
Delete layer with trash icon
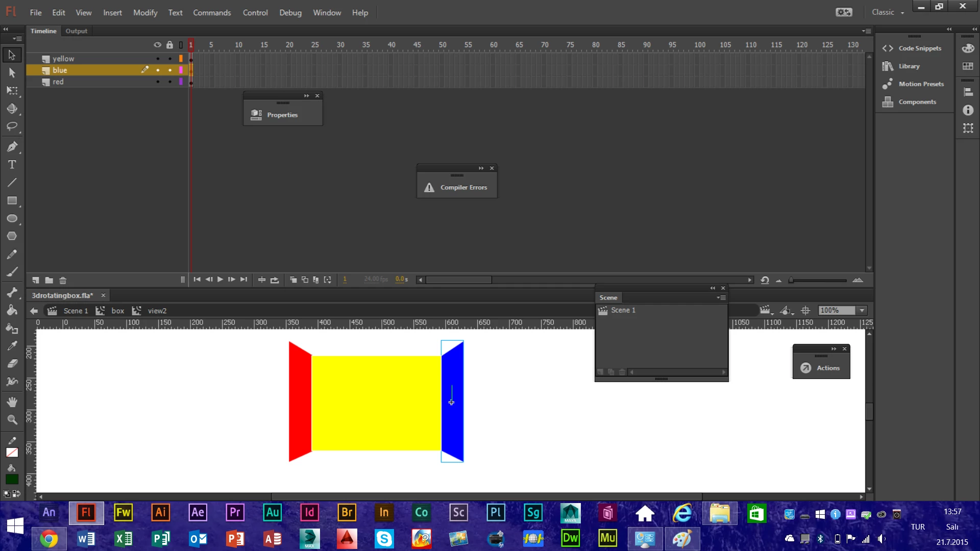pos(63,280)
